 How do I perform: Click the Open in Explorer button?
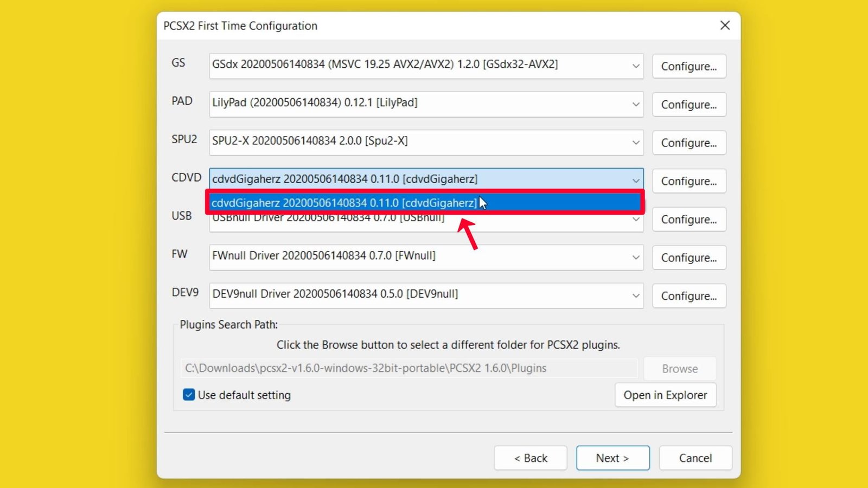pos(666,395)
